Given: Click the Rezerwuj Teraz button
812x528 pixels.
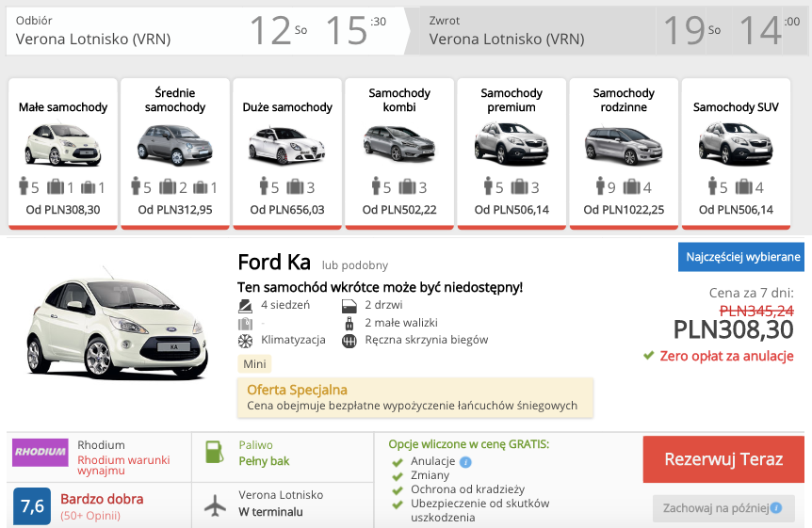Looking at the screenshot, I should point(723,459).
